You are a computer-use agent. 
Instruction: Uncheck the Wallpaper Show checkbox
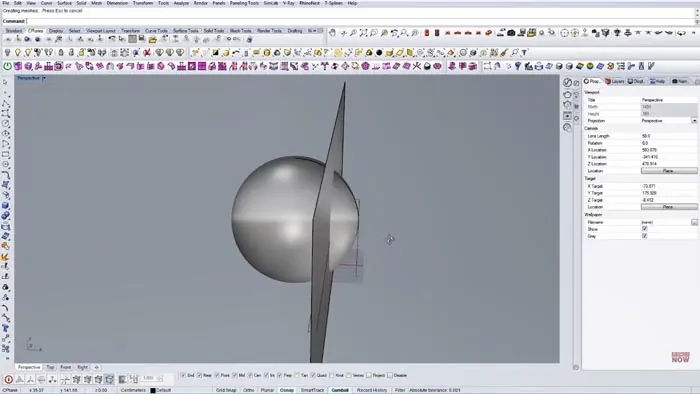pos(644,229)
